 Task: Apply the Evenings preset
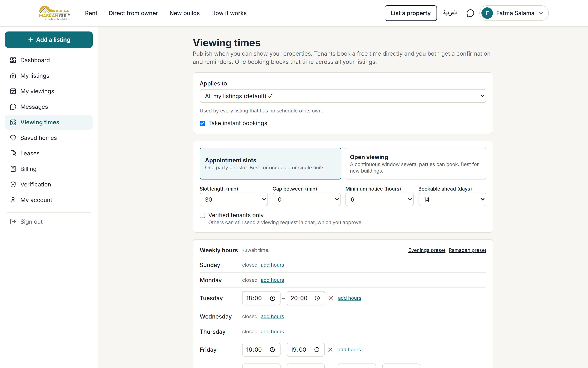(427, 250)
